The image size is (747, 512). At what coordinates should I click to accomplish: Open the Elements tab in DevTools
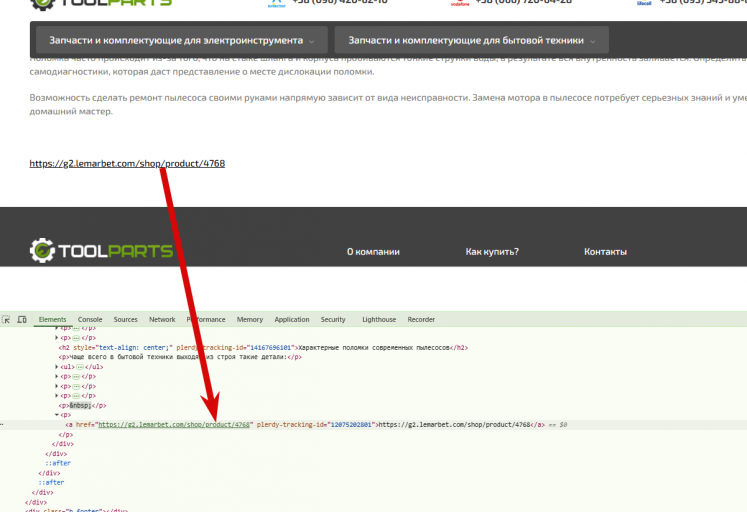click(52, 320)
